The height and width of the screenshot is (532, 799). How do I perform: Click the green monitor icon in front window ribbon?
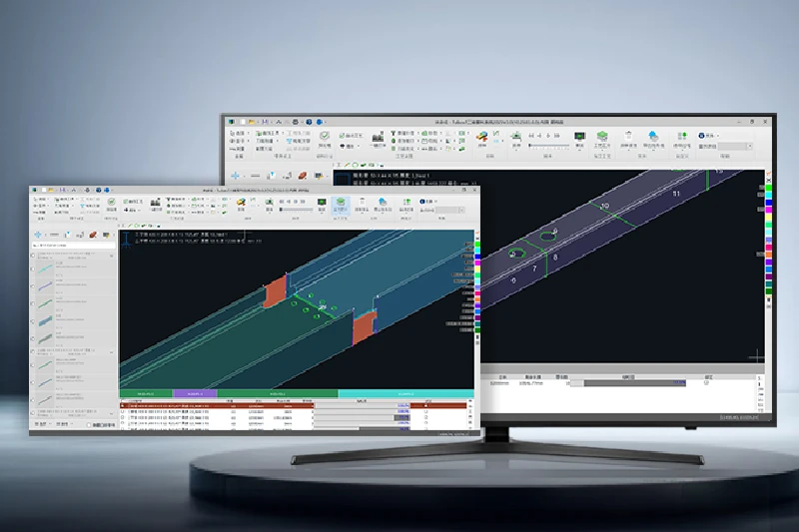click(x=323, y=203)
